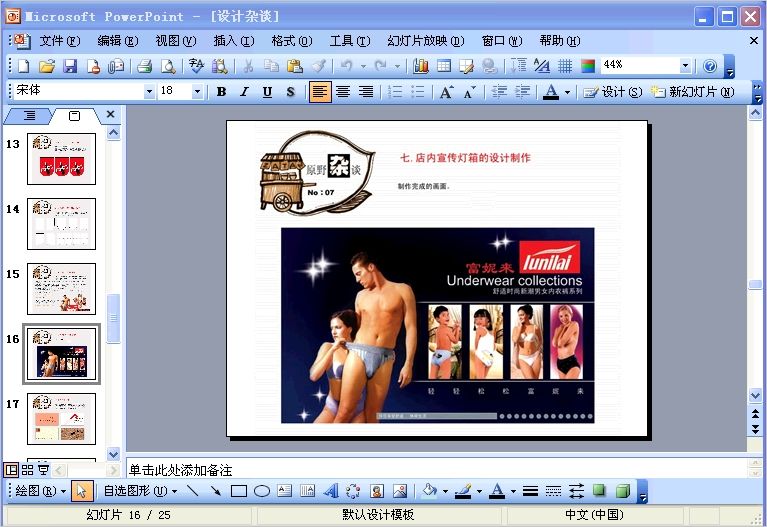The image size is (767, 527).
Task: Open print preview magnifier icon
Action: click(x=168, y=66)
